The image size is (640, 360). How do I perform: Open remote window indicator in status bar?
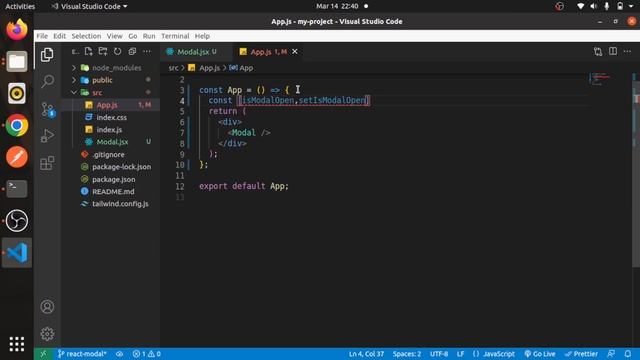(x=43, y=354)
